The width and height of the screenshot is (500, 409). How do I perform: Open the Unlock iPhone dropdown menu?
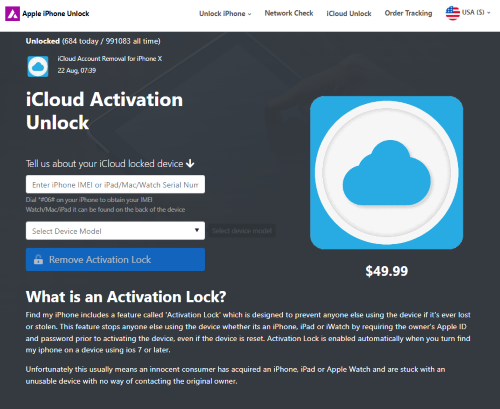[x=225, y=14]
